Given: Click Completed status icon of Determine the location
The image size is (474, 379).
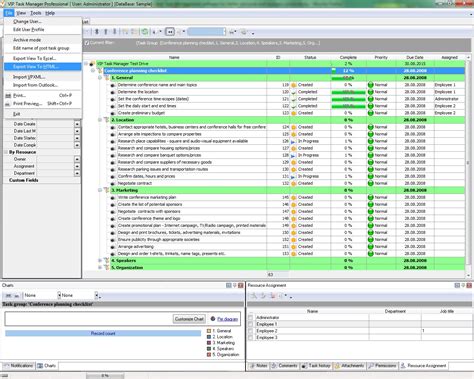Looking at the screenshot, I should click(x=294, y=92).
